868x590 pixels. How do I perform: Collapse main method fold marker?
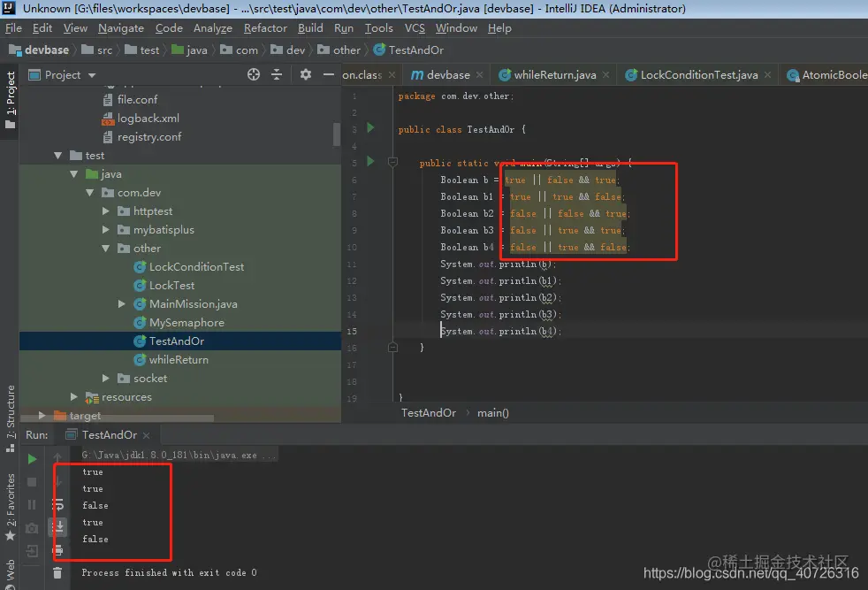393,162
